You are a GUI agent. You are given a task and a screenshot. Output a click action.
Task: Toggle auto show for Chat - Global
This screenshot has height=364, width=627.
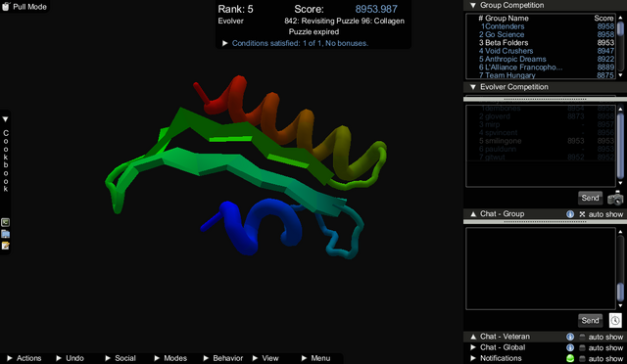click(582, 347)
